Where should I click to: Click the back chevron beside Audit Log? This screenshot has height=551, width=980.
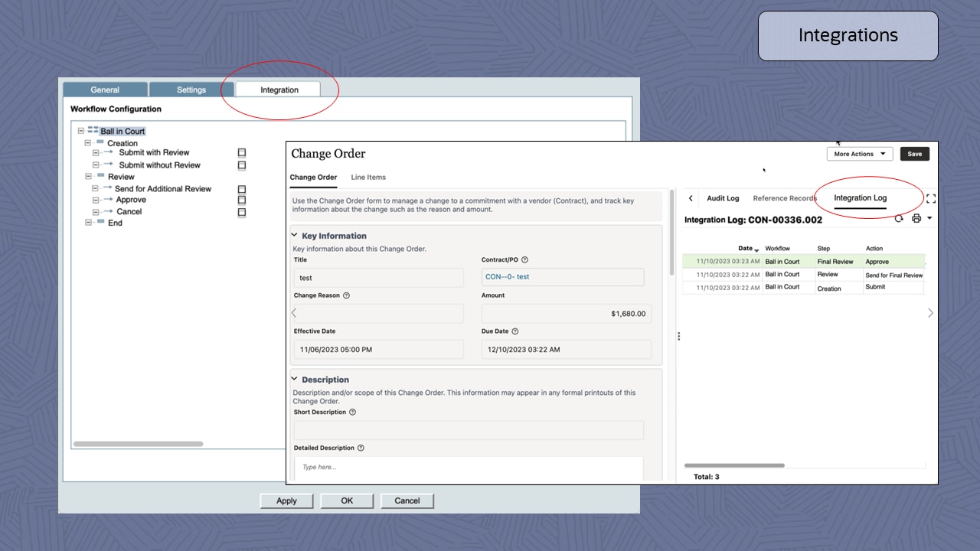tap(691, 198)
